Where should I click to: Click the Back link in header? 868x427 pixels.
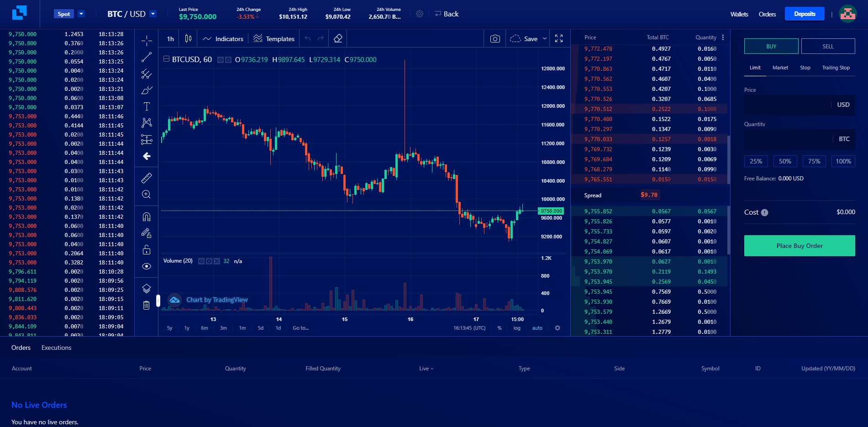tap(447, 14)
